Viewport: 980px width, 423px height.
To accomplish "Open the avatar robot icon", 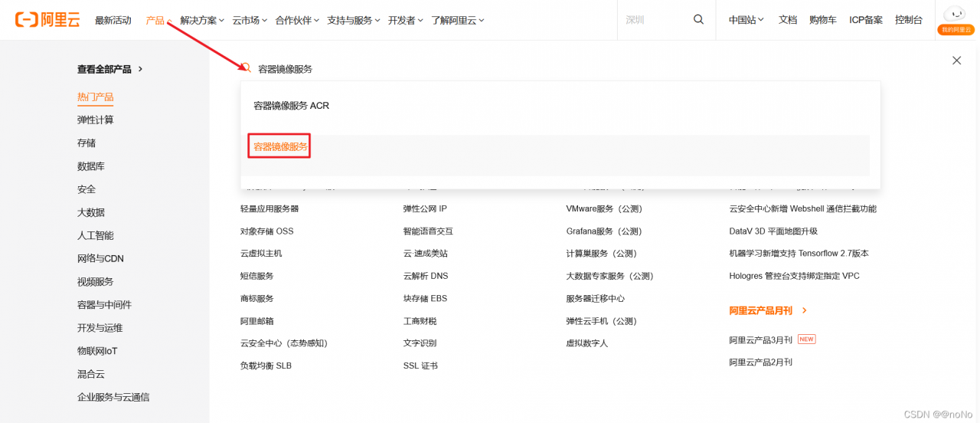I will tap(955, 14).
